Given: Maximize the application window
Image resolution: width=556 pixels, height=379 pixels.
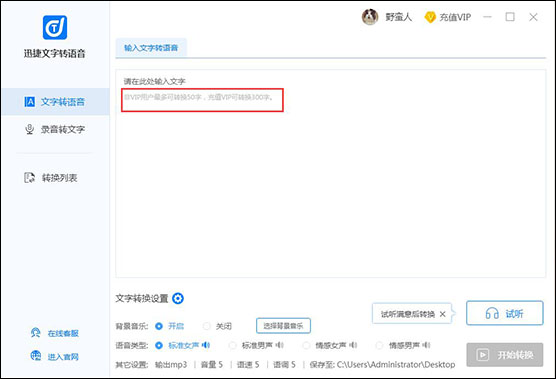Looking at the screenshot, I should pos(510,17).
